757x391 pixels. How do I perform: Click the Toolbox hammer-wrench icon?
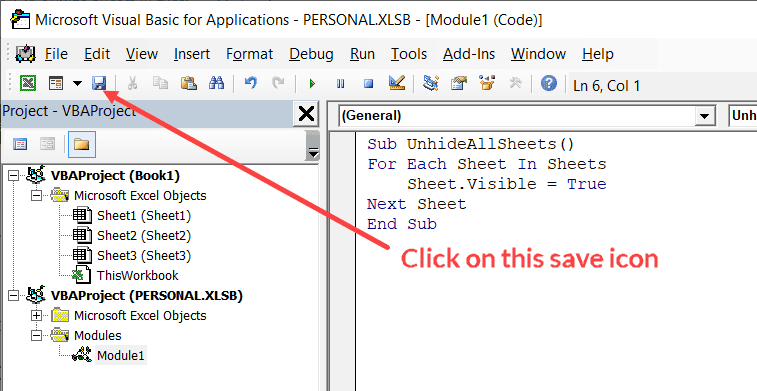tap(516, 84)
